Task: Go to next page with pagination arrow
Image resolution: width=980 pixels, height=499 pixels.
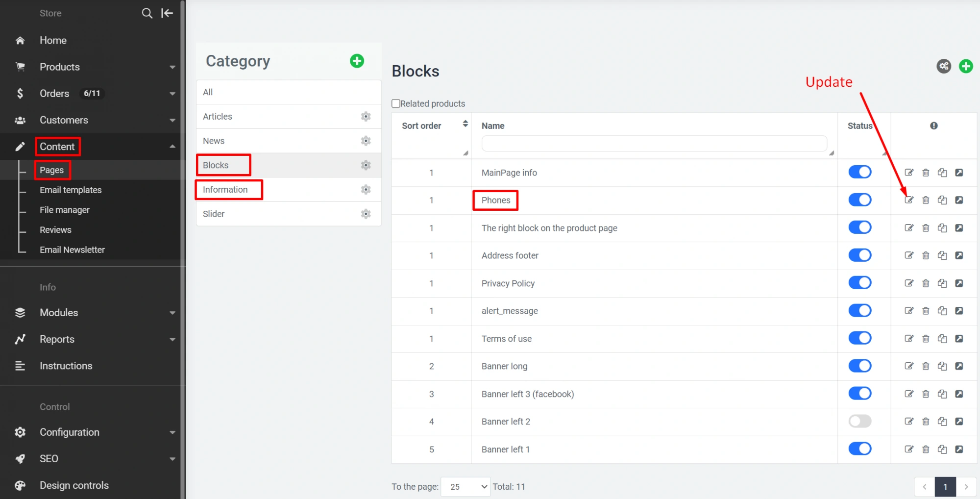Action: point(966,487)
